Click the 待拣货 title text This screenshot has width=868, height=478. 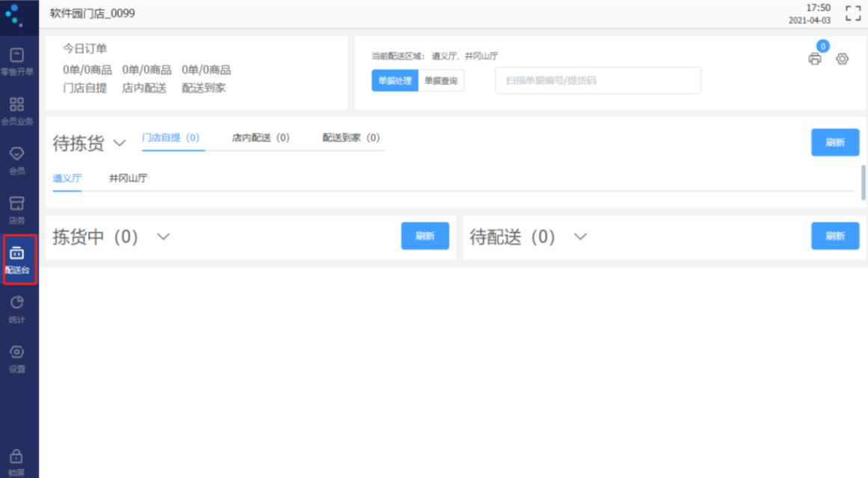[78, 144]
